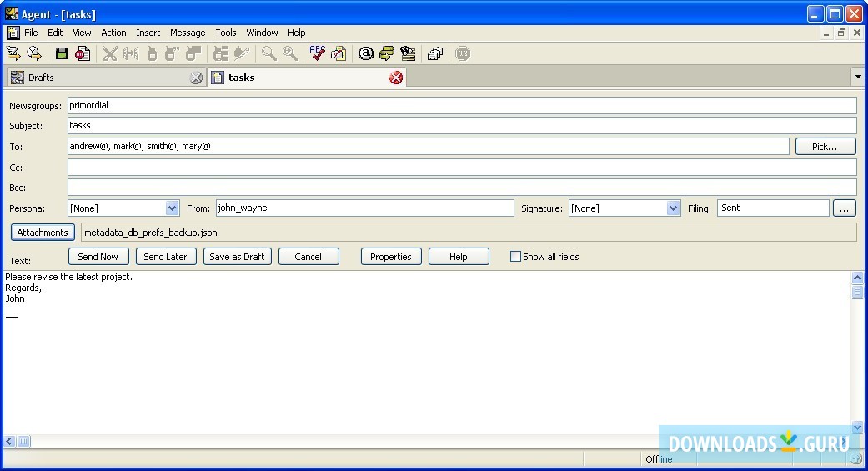This screenshot has height=471, width=868.
Task: Open the address book @ icon
Action: (366, 53)
